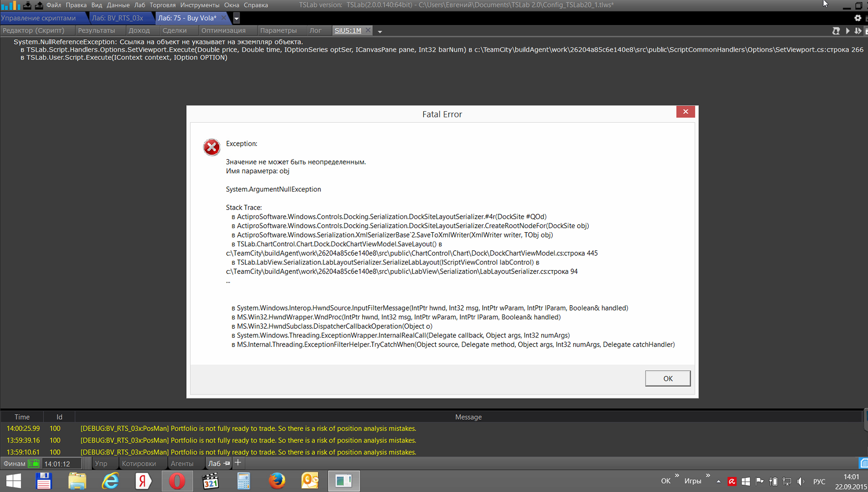This screenshot has width=868, height=492.
Task: Click the pin icon on Лаб bottom tab
Action: point(227,463)
